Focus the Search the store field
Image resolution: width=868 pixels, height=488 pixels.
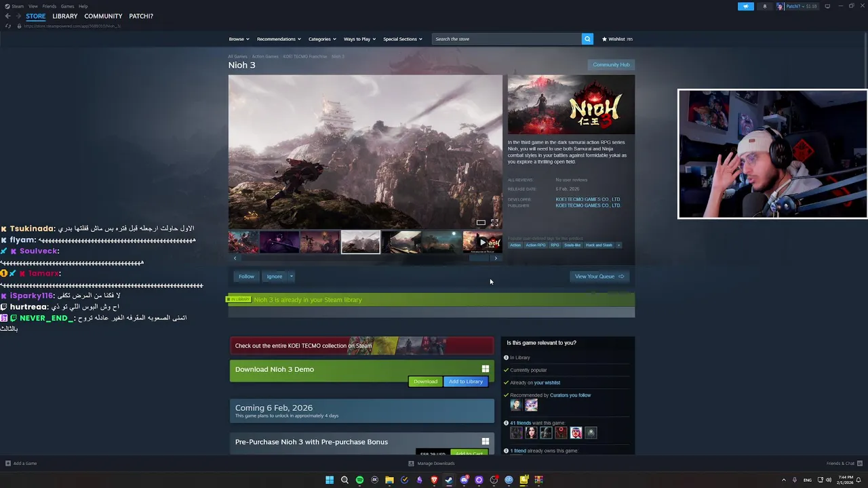pyautogui.click(x=507, y=39)
